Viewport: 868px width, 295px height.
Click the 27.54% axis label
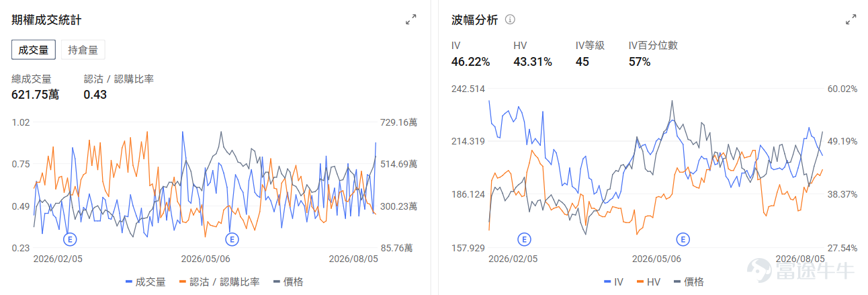(842, 248)
